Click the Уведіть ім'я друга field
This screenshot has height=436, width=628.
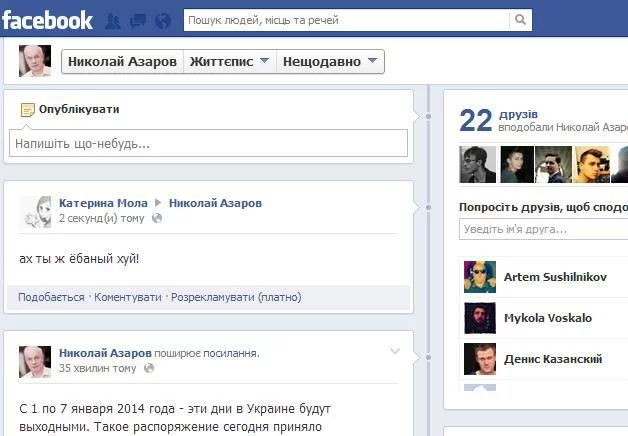point(543,229)
